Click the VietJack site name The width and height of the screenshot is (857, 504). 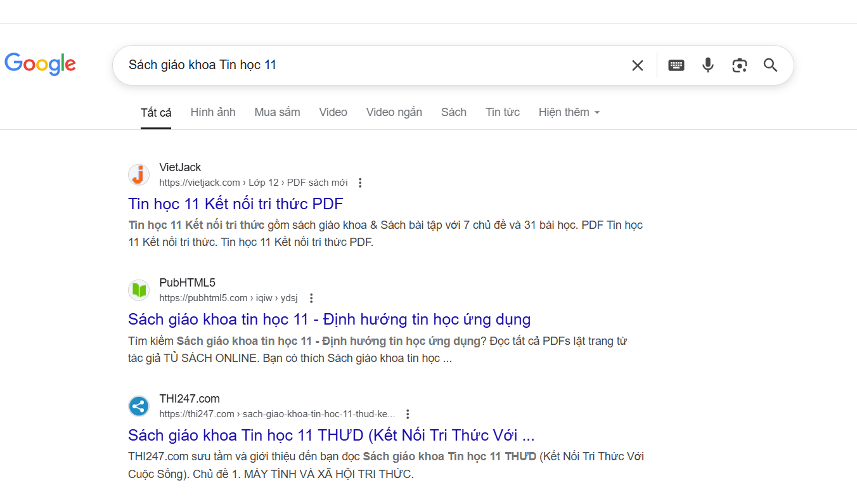(x=180, y=167)
